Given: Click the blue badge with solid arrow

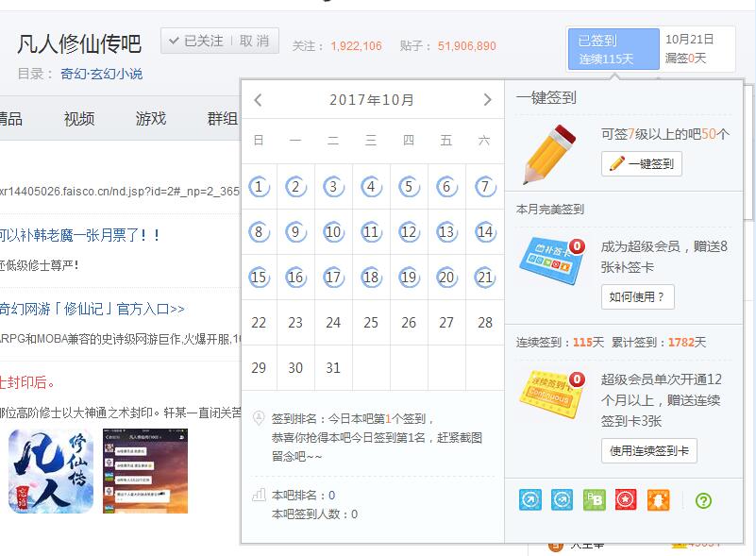Looking at the screenshot, I should coord(529,499).
